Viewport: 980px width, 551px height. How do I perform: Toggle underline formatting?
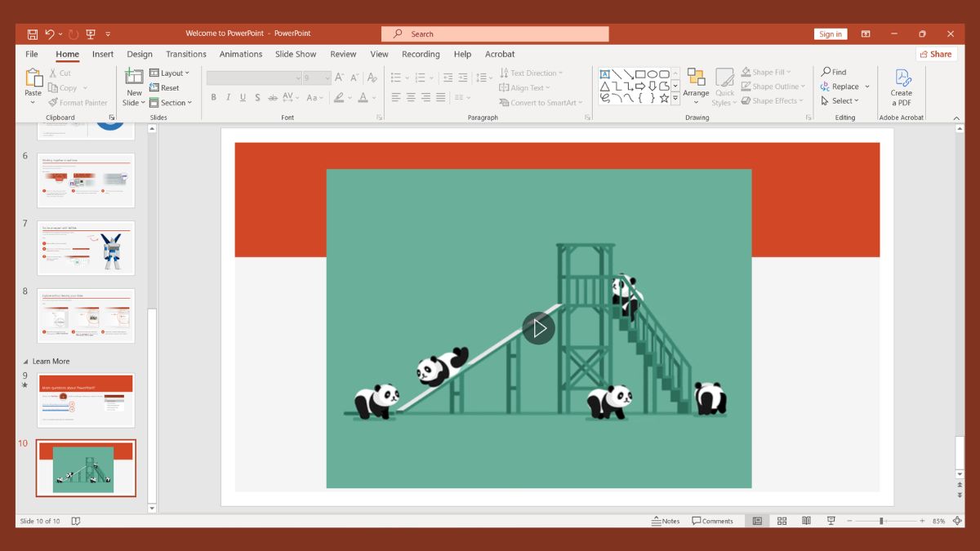tap(243, 96)
